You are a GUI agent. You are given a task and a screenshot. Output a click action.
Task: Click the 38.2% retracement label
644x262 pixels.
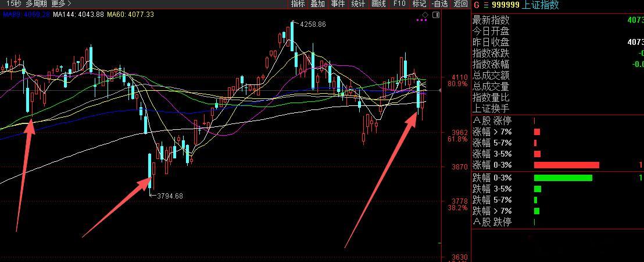click(457, 208)
